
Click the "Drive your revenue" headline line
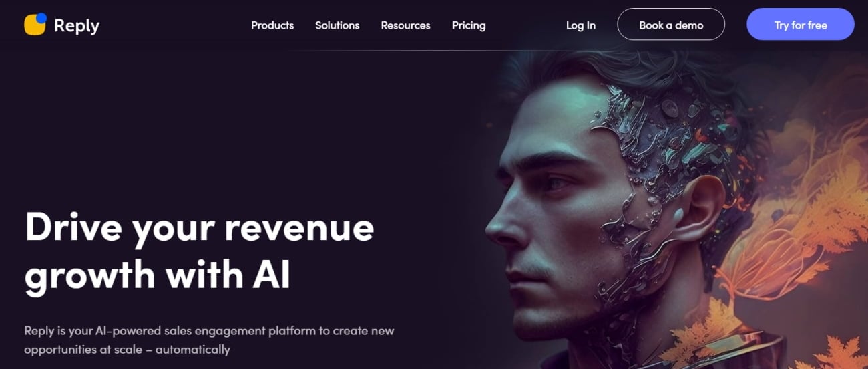(200, 229)
